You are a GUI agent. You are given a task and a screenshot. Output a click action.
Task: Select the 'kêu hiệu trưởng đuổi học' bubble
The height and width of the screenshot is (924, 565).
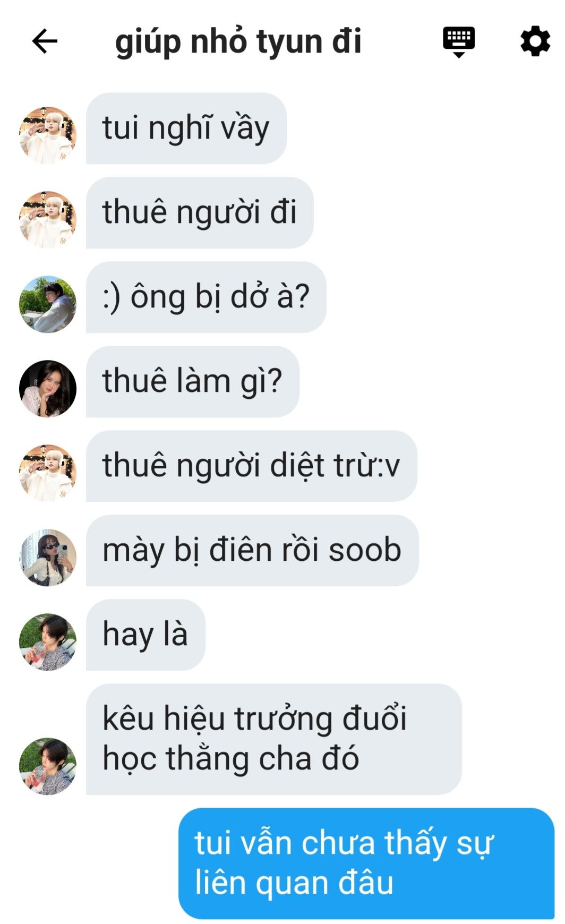(x=274, y=739)
